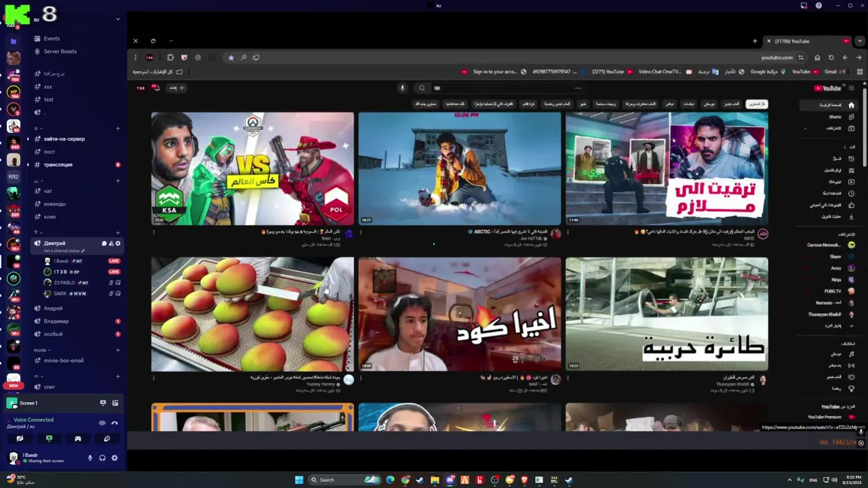Screen dimensions: 868x488
Task: Open the RR2 server in server list
Action: point(14,177)
